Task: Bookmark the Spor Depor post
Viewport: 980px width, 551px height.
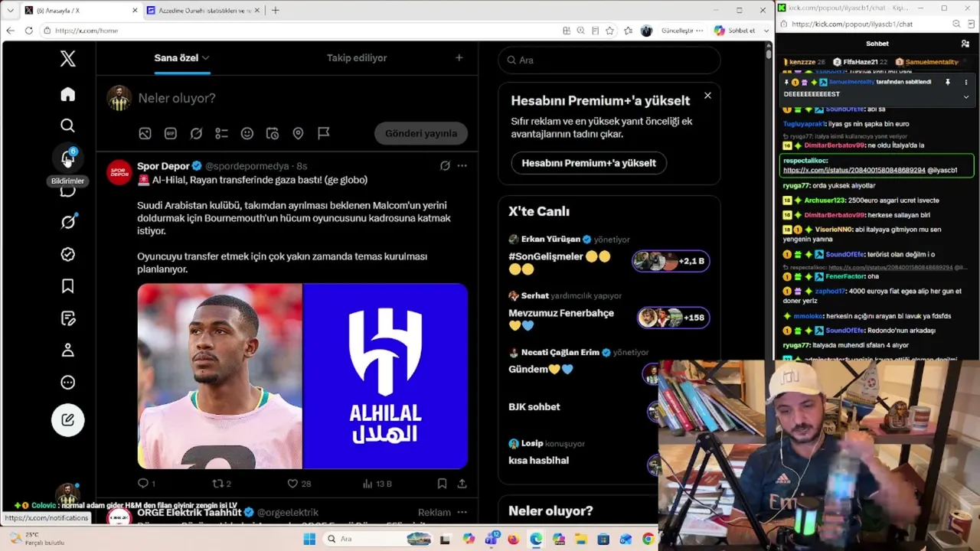Action: pos(442,484)
